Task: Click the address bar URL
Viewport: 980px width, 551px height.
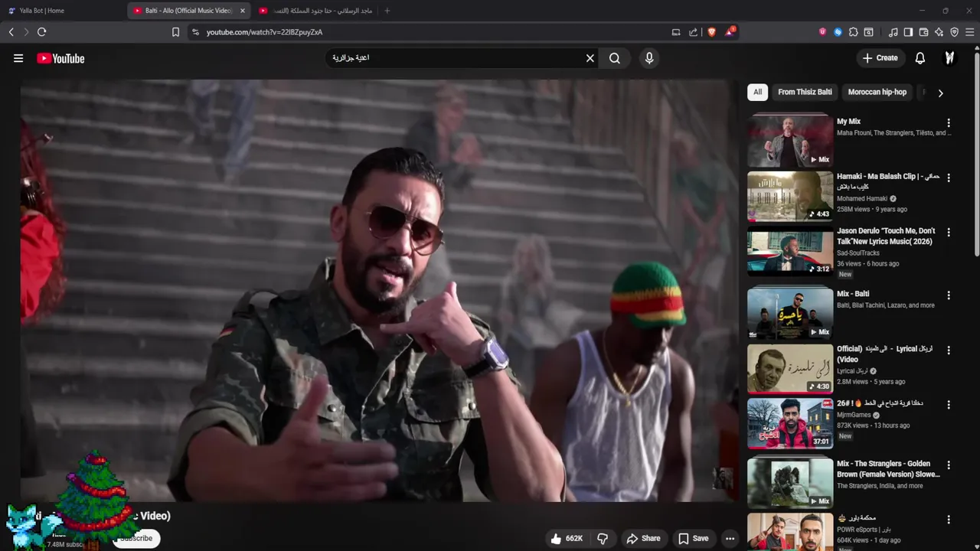Action: point(264,32)
